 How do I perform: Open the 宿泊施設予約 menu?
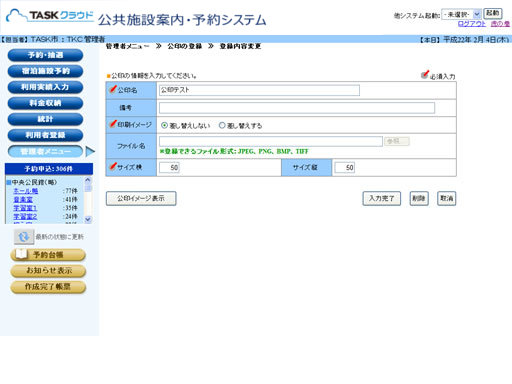45,71
